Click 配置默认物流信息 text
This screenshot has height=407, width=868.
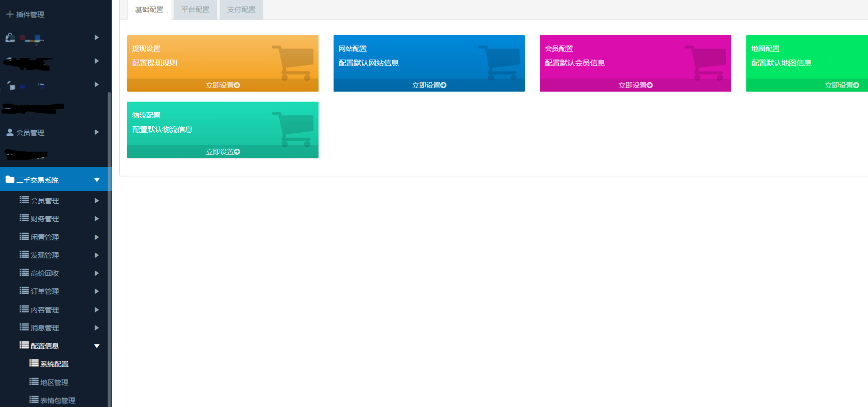162,130
